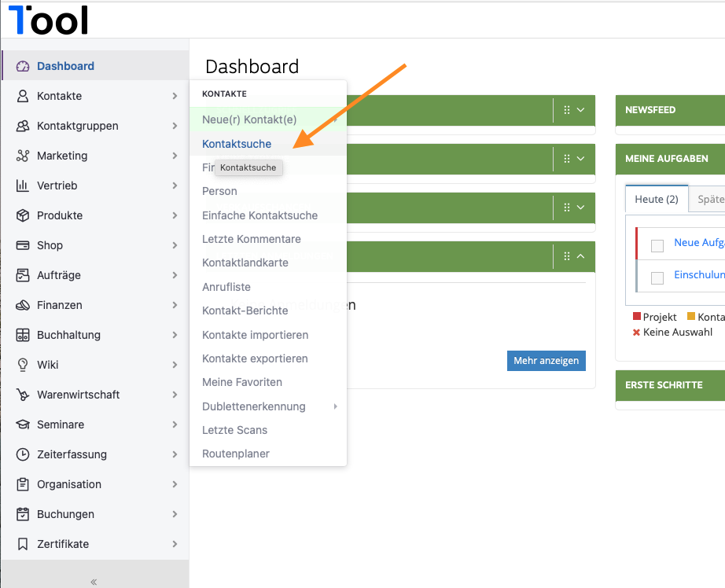725x588 pixels.
Task: Collapse the sidebar with double-chevron icon
Action: (94, 582)
